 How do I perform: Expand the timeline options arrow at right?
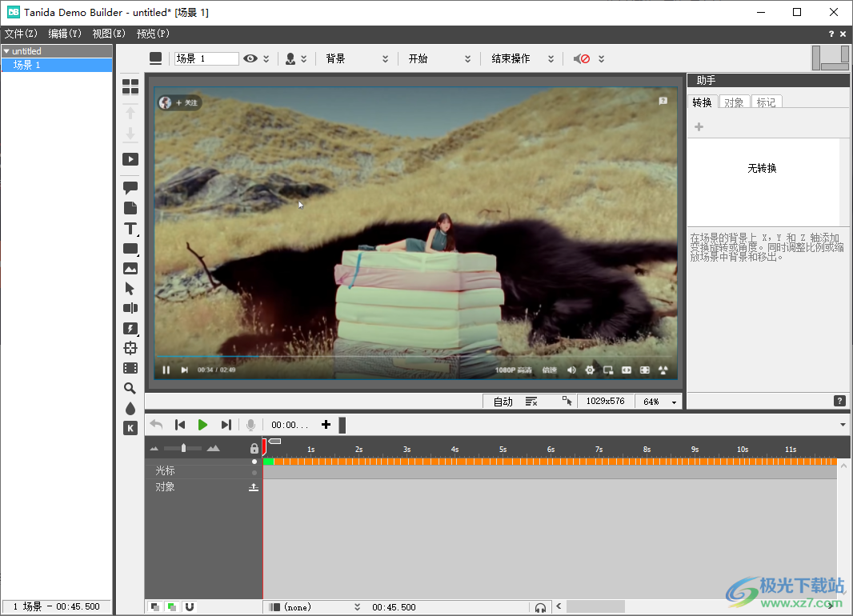pos(843,425)
